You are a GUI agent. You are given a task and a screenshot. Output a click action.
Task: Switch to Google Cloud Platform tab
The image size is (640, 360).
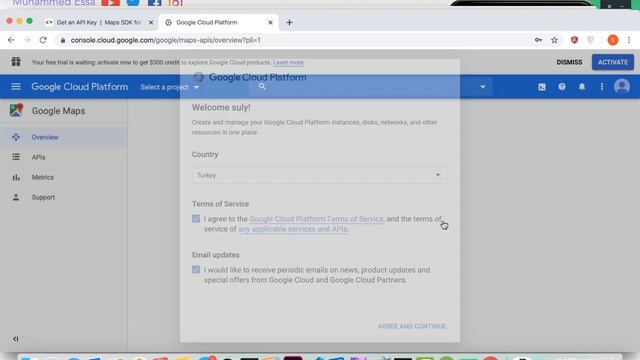(218, 22)
